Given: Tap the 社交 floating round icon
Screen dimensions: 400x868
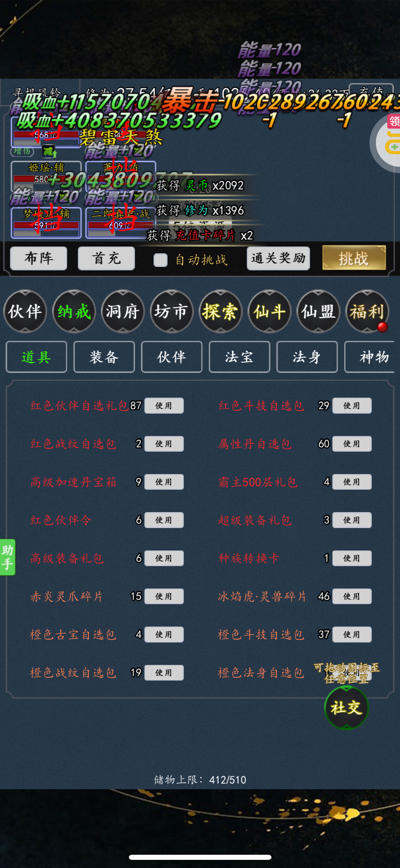Looking at the screenshot, I should point(346,708).
